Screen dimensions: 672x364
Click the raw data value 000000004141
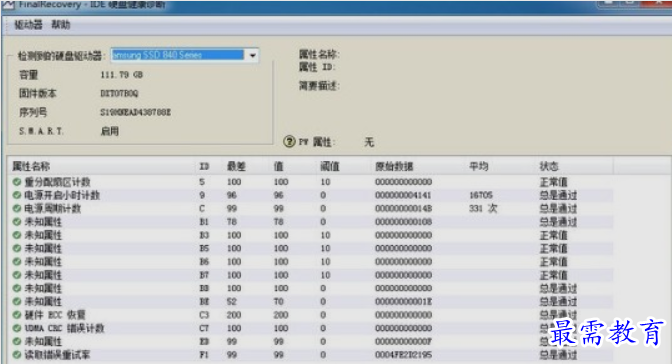point(403,195)
